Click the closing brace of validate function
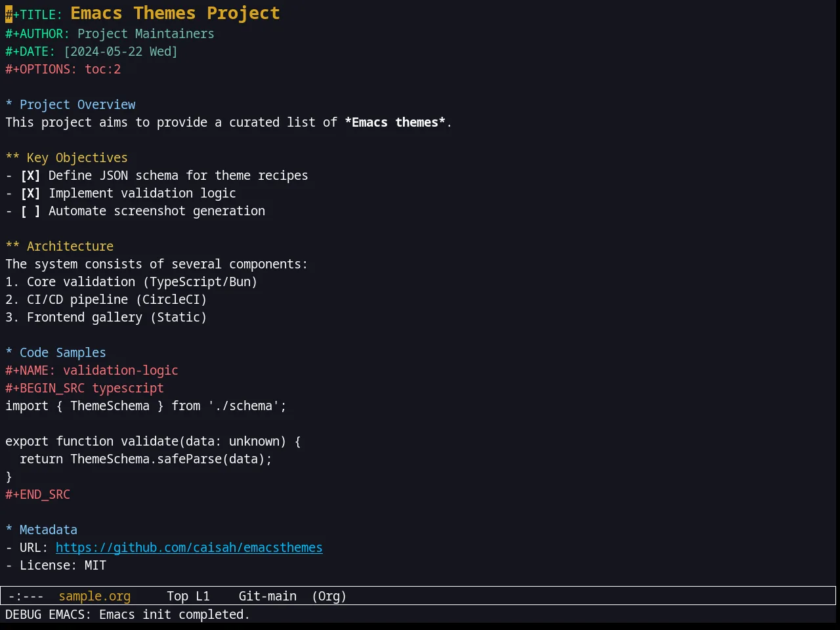 [x=9, y=477]
